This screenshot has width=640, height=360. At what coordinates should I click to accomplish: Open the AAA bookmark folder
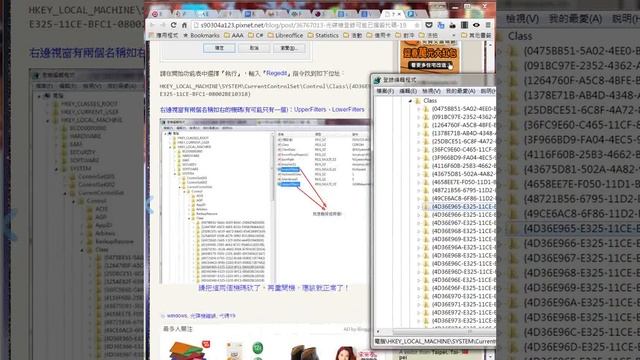(234, 36)
